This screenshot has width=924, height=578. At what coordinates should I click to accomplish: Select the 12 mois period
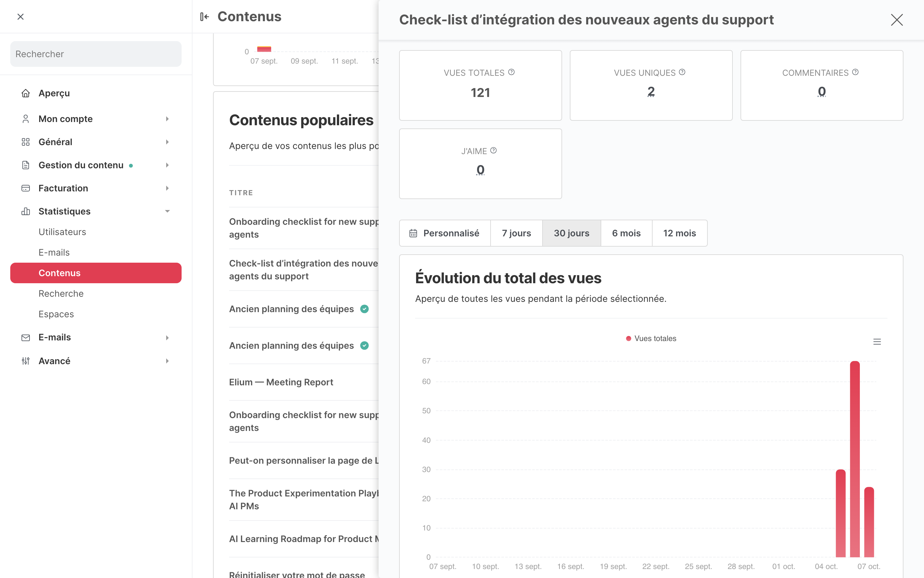(x=680, y=233)
